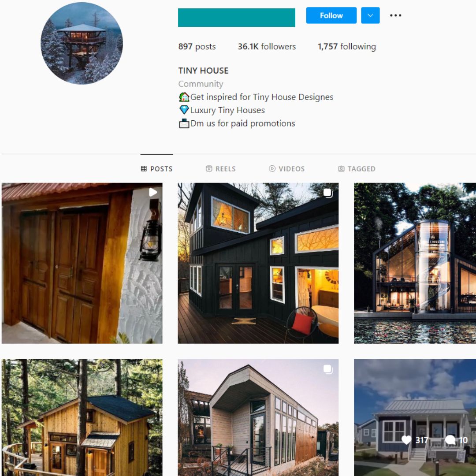The width and height of the screenshot is (476, 476).
Task: Open the wooden forest cabin post
Action: point(82,417)
